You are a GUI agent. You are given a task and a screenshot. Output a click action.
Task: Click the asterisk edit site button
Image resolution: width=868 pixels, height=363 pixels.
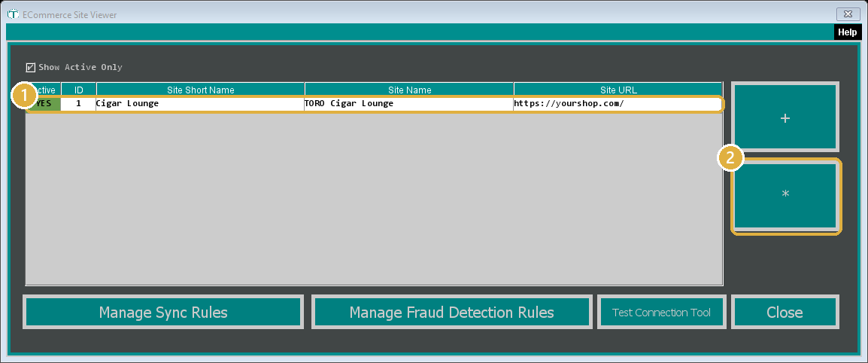785,196
